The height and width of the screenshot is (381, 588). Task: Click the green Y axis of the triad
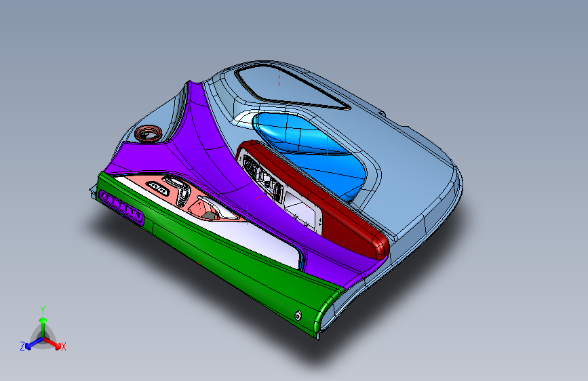(43, 323)
